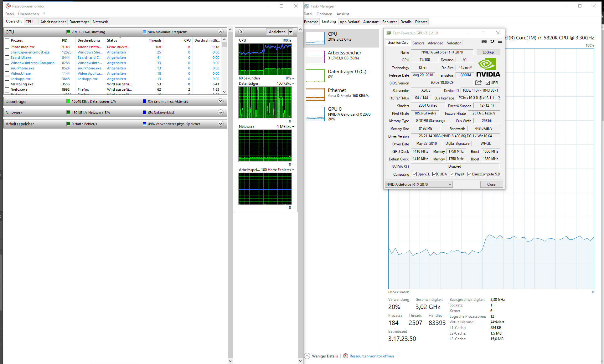Click the Ressourcenmonitor title bar icon

point(8,6)
